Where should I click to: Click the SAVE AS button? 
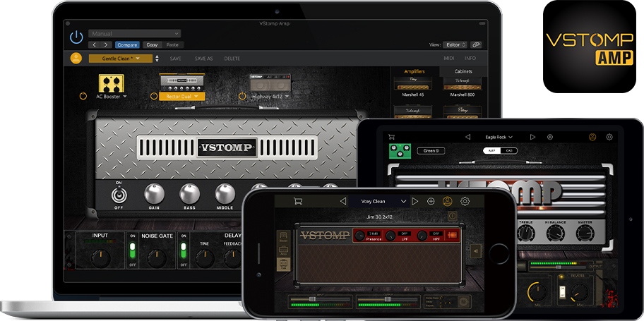203,59
